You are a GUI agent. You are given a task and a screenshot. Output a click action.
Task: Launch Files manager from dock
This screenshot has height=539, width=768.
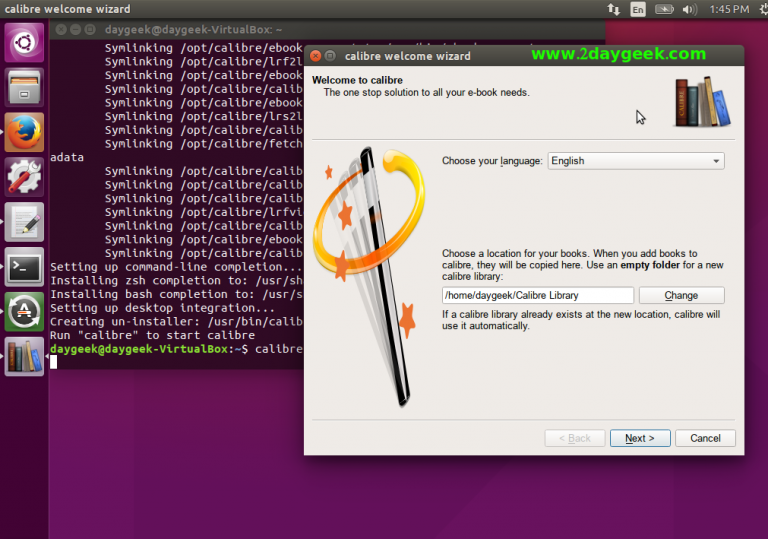click(x=24, y=87)
